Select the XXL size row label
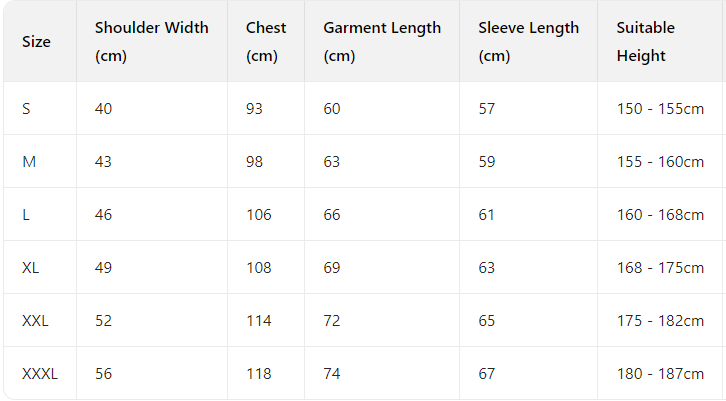726x401 pixels. click(35, 320)
